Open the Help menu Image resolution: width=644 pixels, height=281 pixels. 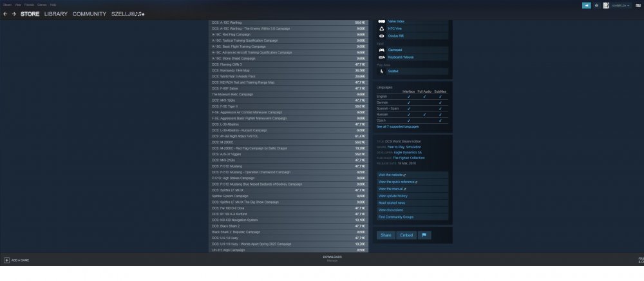pos(53,5)
